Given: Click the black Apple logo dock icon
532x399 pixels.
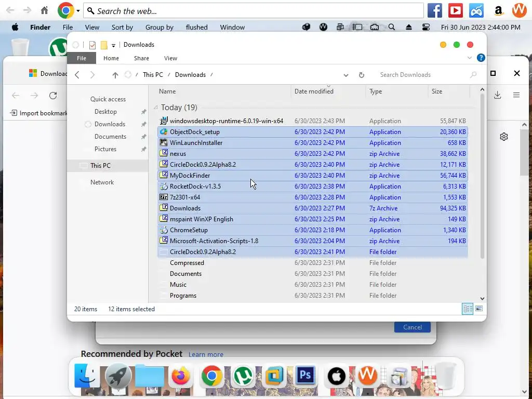Looking at the screenshot, I should tap(337, 376).
